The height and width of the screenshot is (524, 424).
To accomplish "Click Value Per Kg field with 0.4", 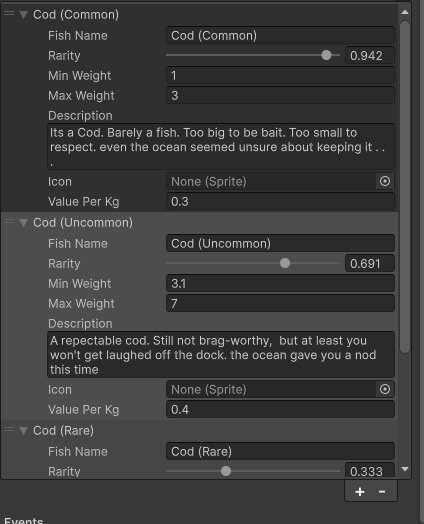I will pos(280,409).
